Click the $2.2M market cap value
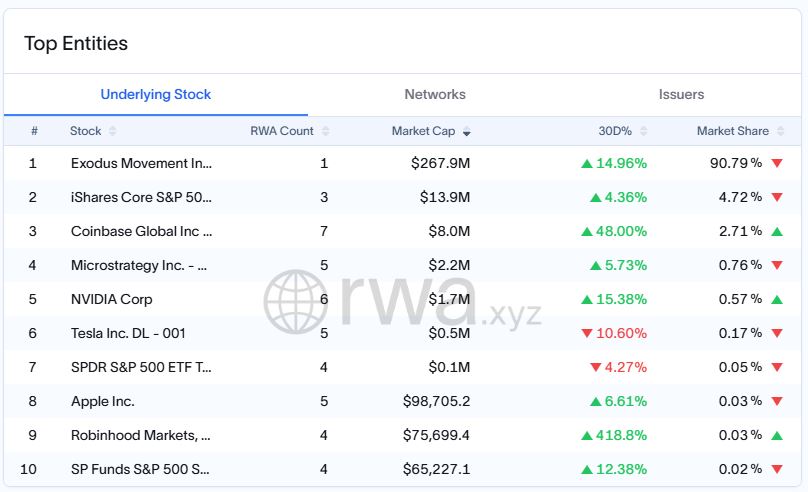The image size is (808, 492). [x=449, y=265]
